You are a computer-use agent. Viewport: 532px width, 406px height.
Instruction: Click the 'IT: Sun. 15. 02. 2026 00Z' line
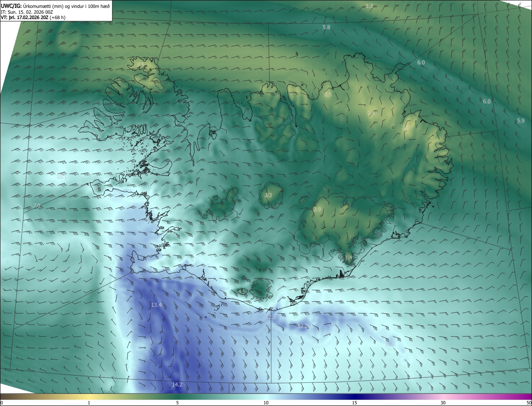tap(27, 12)
